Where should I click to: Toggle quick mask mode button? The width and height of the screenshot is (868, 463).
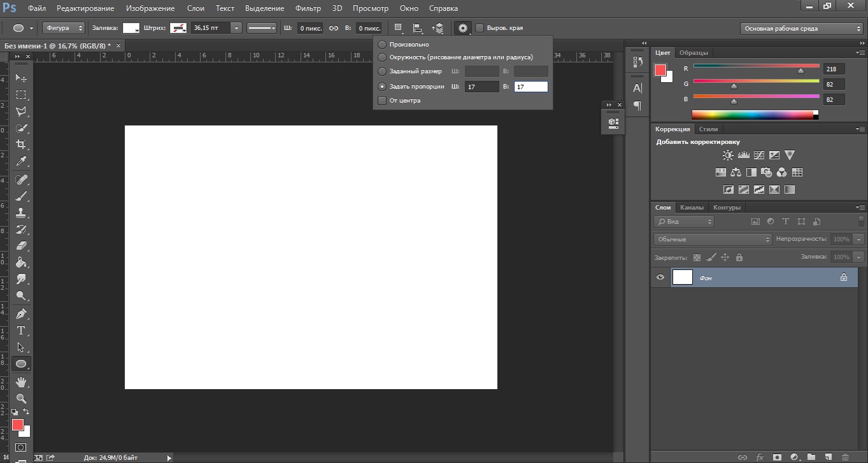[21, 448]
